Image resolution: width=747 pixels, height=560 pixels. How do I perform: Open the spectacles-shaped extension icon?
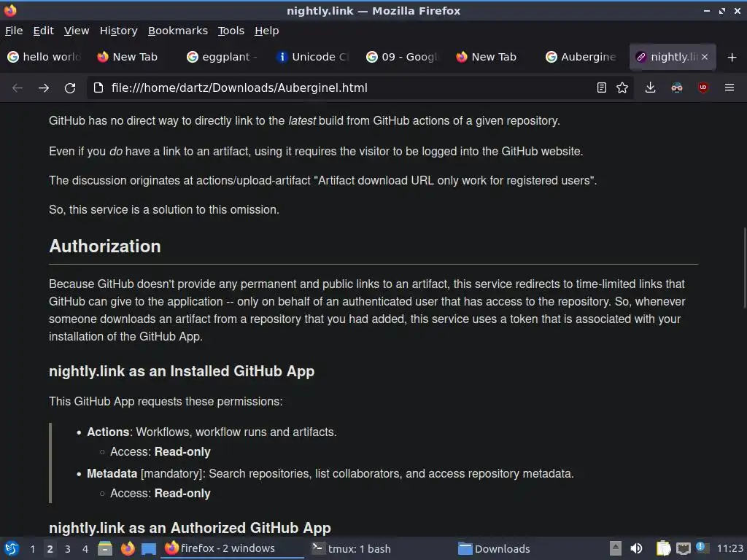(x=677, y=87)
